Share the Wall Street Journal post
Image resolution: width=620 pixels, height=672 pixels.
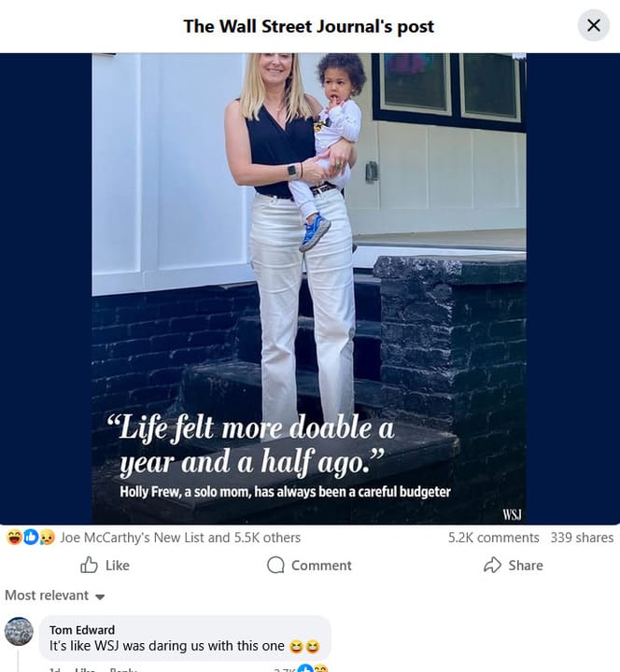tap(514, 566)
